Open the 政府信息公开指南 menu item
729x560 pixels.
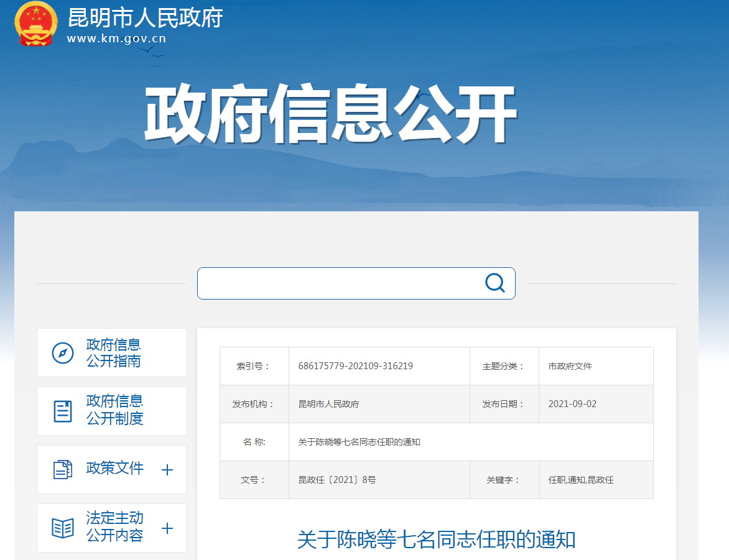113,352
